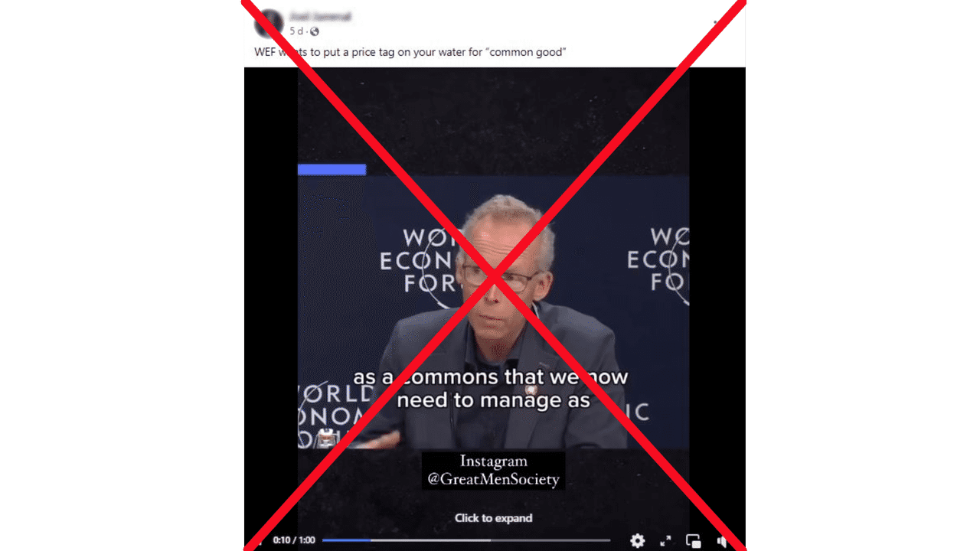Open picture-in-picture mini player

[x=694, y=540]
